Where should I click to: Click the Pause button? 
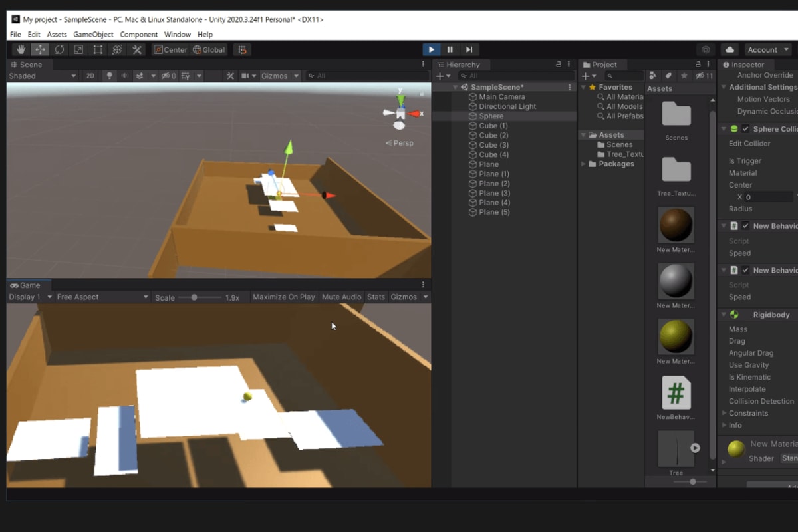450,49
